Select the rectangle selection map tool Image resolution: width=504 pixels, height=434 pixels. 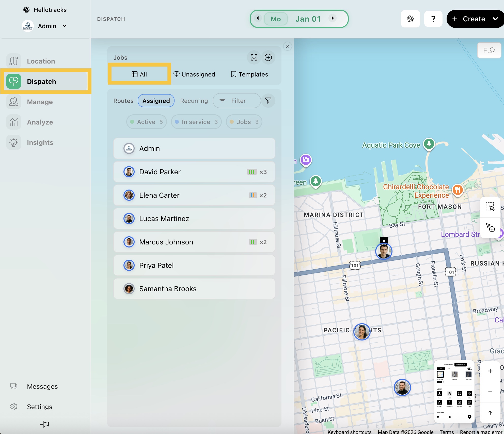click(x=490, y=207)
